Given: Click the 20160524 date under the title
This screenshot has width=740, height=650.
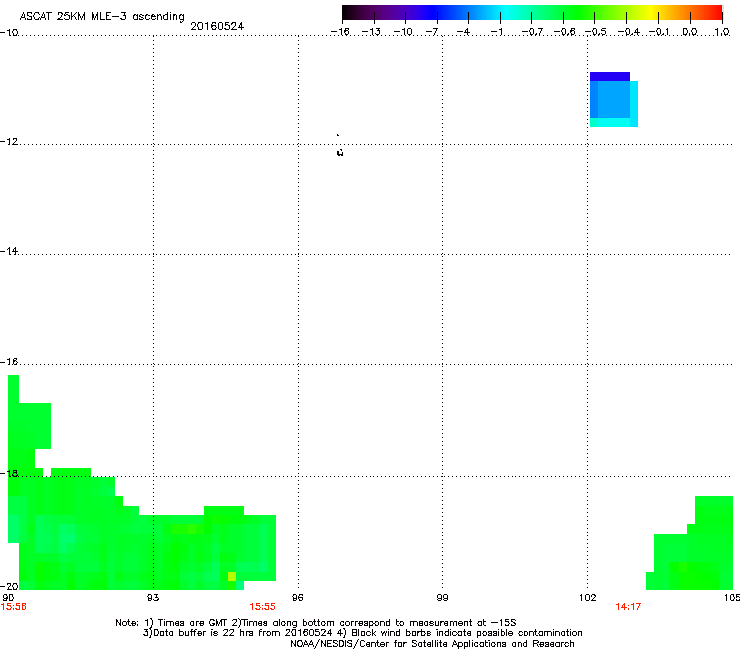Looking at the screenshot, I should 217,26.
